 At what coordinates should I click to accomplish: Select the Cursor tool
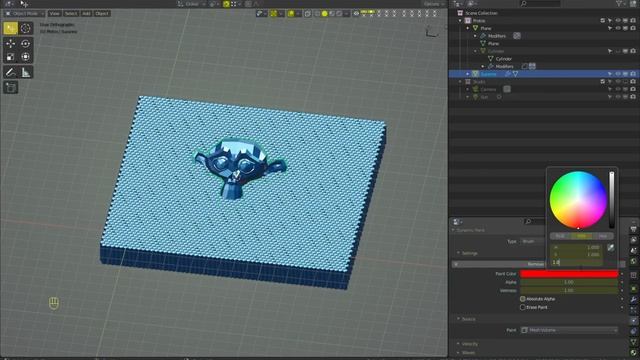[x=25, y=28]
